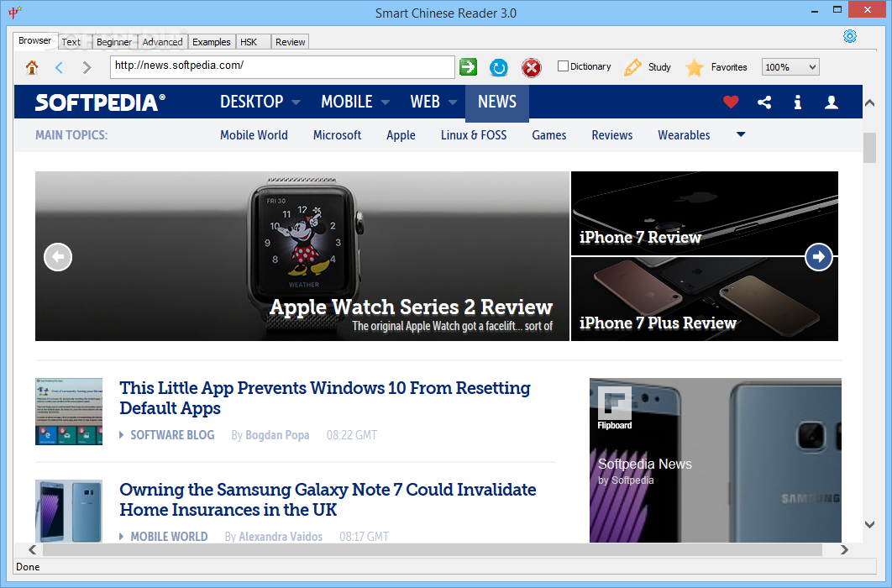Open the Reviews topic
The height and width of the screenshot is (588, 892).
tap(612, 135)
